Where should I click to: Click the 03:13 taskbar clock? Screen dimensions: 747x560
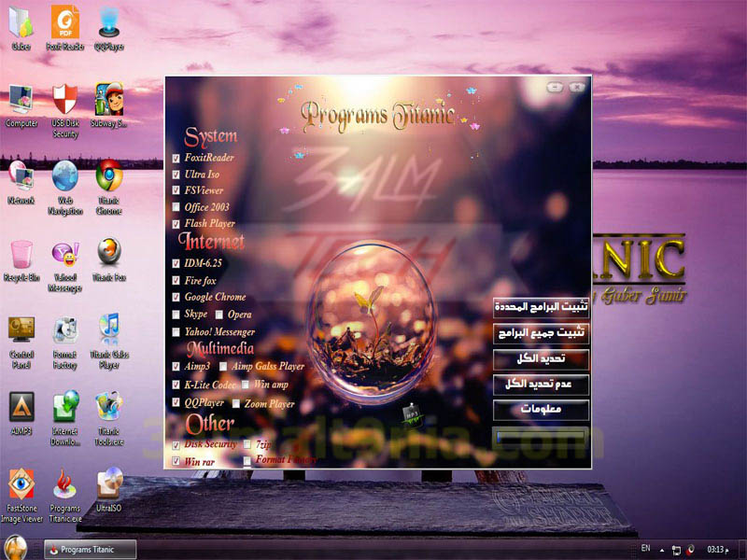[717, 550]
